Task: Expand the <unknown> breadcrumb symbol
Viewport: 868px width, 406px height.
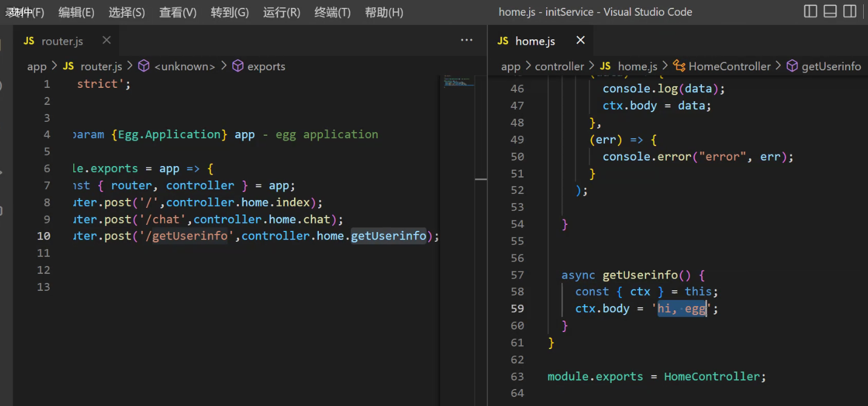Action: coord(184,67)
